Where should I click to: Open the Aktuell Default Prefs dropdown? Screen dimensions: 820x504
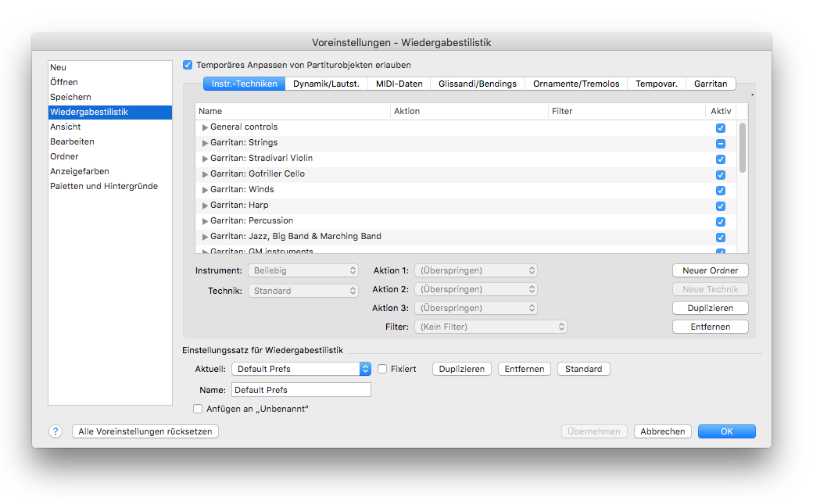pos(301,369)
